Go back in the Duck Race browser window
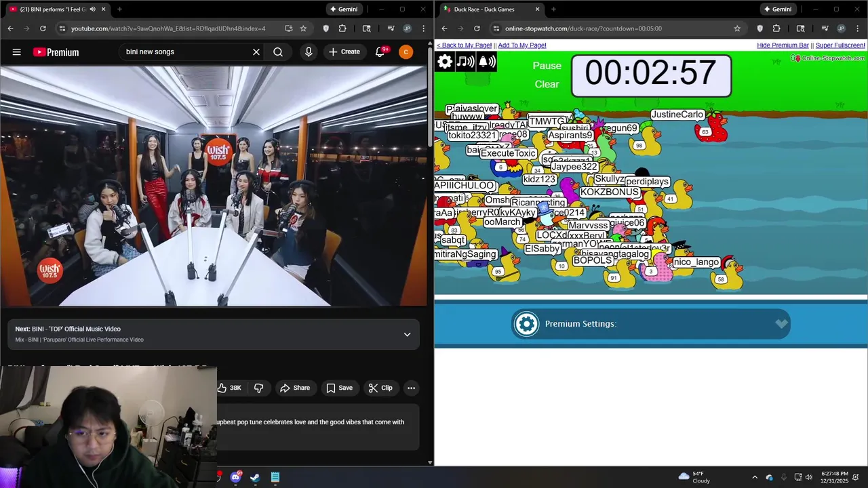Image resolution: width=868 pixels, height=488 pixels. click(444, 28)
